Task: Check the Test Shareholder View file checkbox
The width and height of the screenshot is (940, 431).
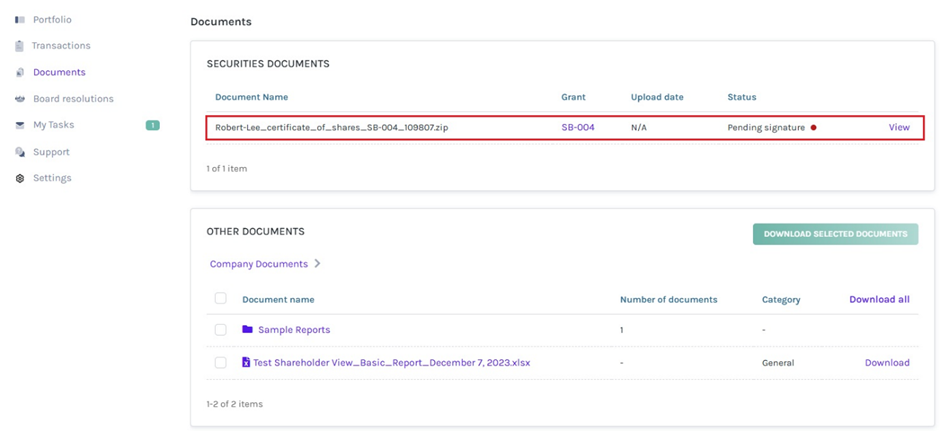Action: click(x=221, y=362)
